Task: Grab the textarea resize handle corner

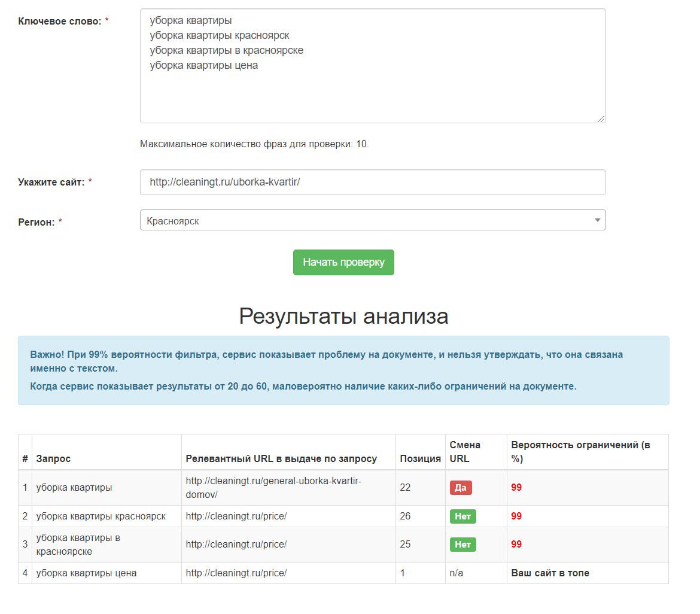Action: (x=601, y=118)
